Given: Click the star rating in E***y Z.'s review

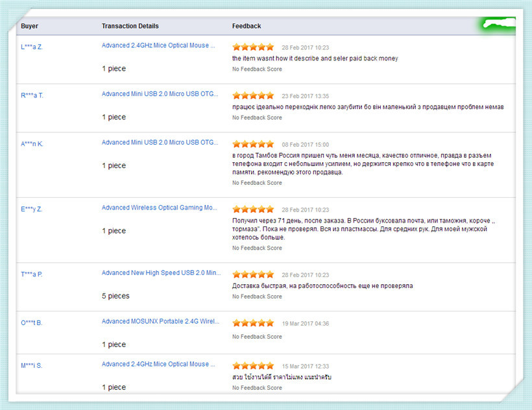Looking at the screenshot, I should click(253, 210).
